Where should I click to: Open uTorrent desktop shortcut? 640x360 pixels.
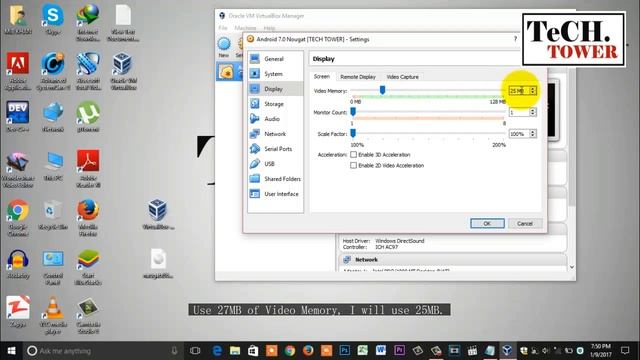88,117
